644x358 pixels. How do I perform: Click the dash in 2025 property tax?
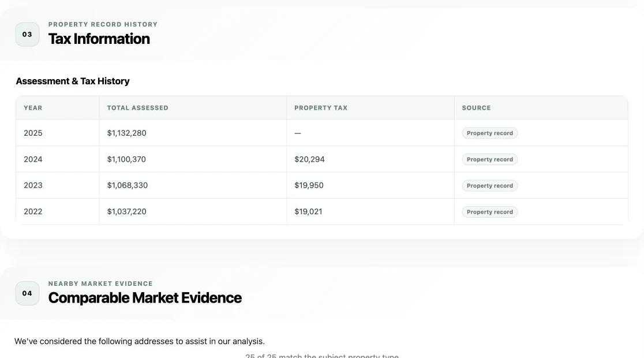pyautogui.click(x=298, y=133)
